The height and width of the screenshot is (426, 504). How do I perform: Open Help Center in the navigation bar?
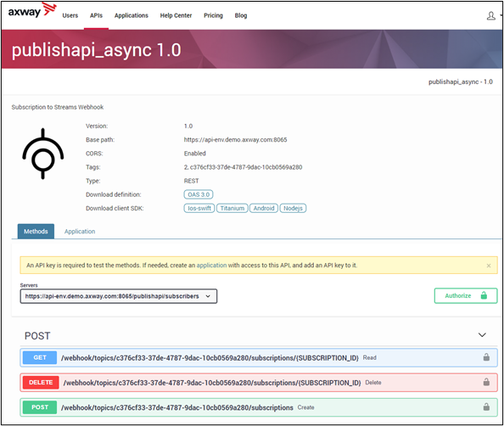tap(176, 15)
